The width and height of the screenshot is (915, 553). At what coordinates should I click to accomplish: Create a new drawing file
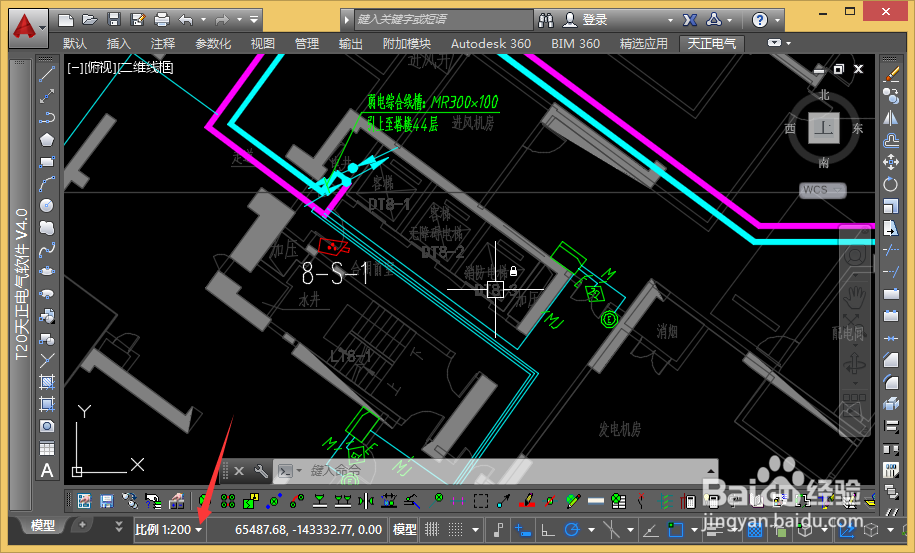(66, 20)
